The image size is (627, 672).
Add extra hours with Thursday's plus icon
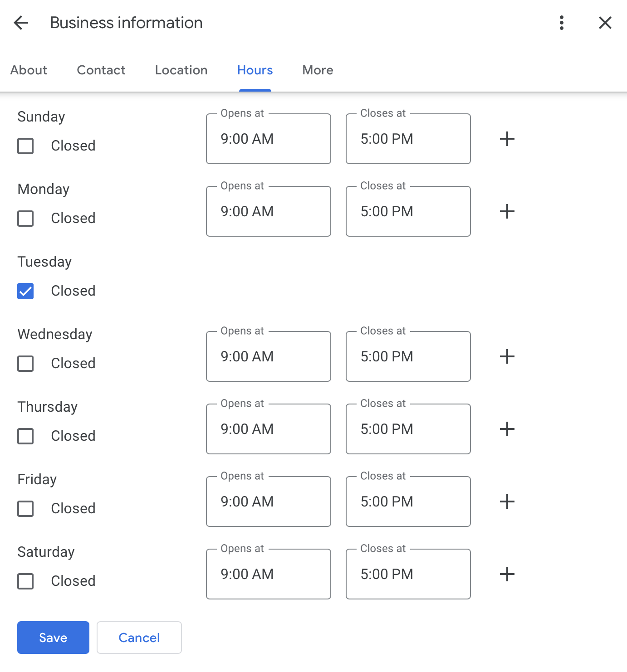point(507,429)
